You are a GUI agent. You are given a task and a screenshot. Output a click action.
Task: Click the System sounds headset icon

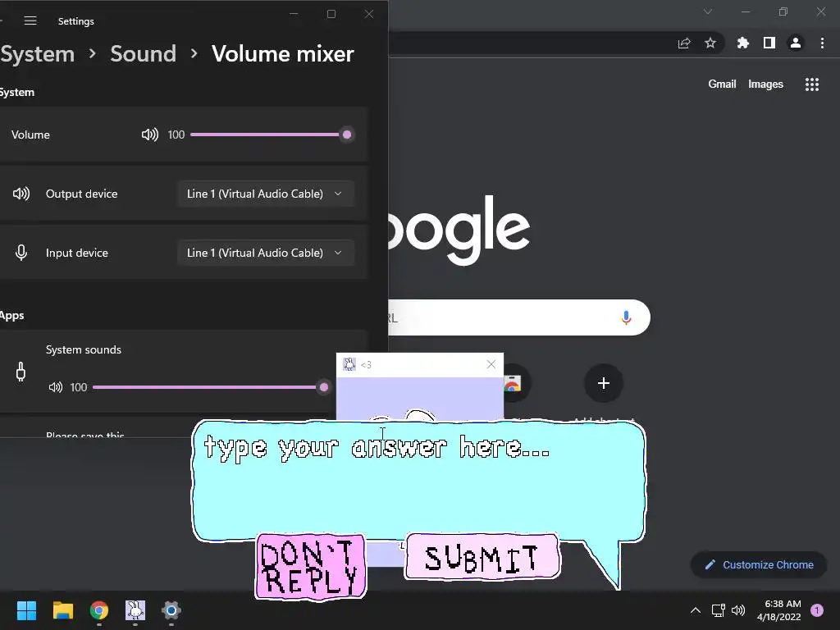pos(21,372)
